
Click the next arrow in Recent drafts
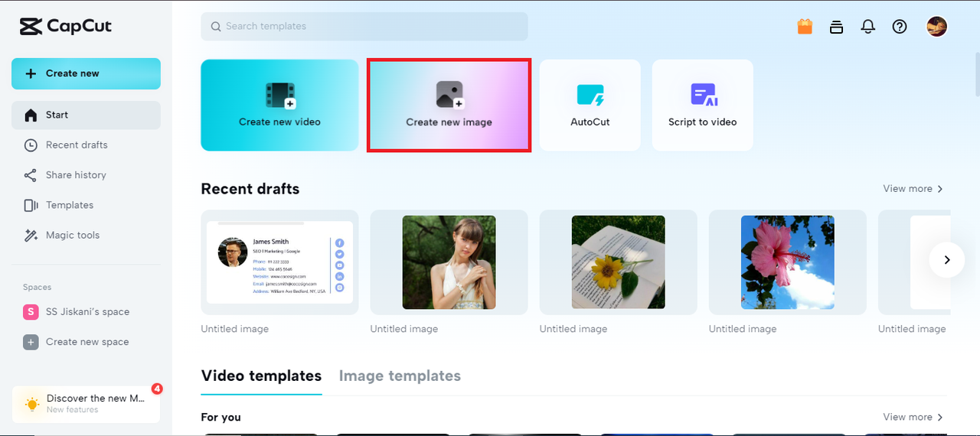click(x=947, y=260)
